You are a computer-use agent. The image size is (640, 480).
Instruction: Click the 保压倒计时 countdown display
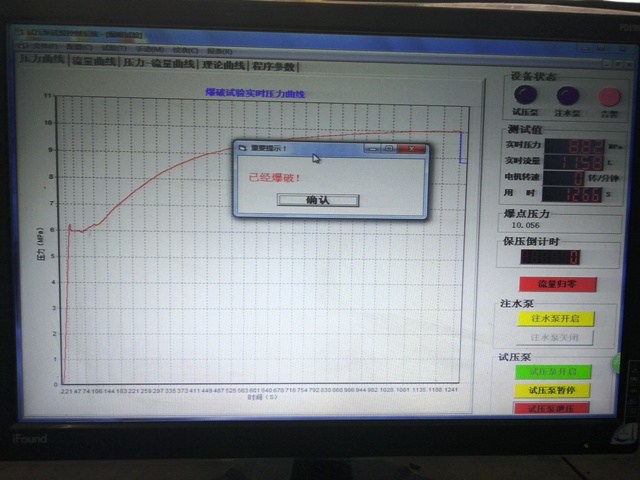549,257
